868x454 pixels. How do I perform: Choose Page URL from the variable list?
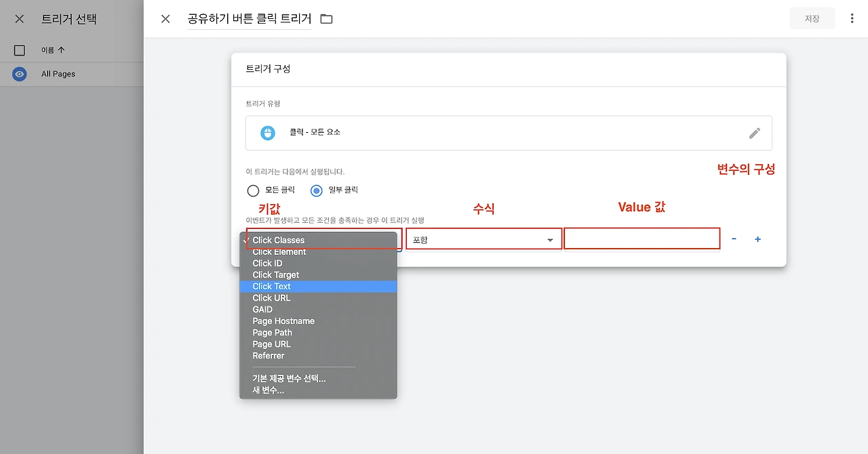318,344
